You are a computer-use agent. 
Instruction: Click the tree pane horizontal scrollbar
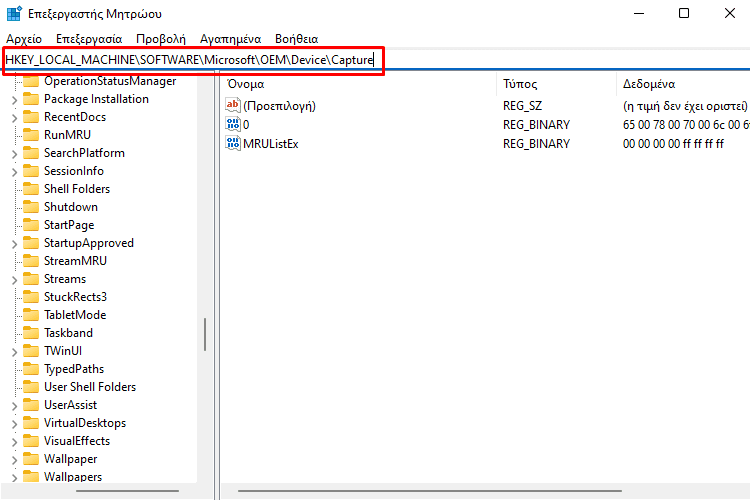[x=127, y=491]
